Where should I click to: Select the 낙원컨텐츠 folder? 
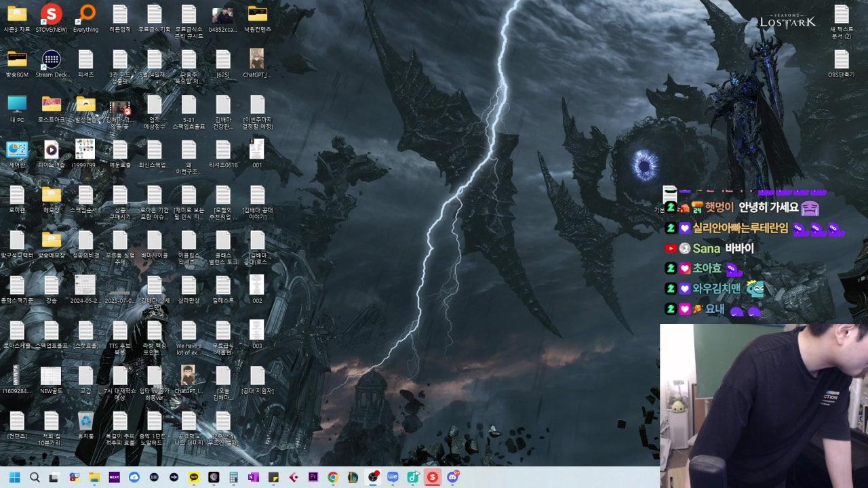pyautogui.click(x=257, y=18)
